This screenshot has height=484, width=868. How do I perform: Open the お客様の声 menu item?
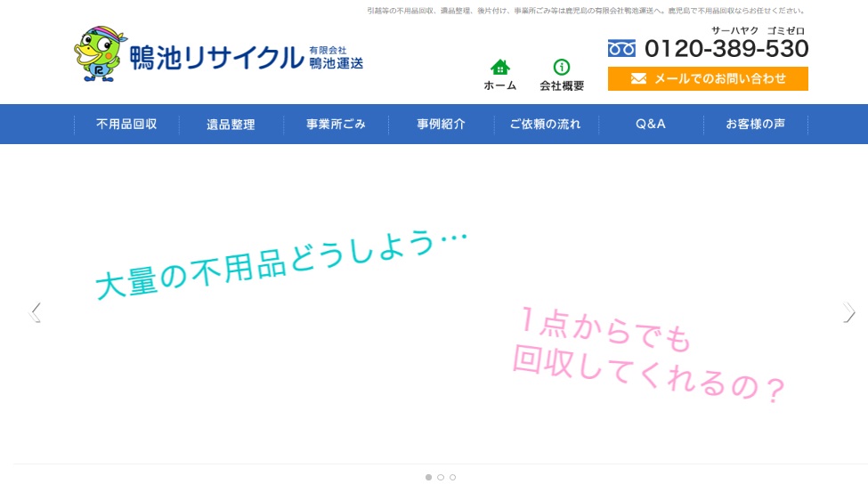pos(755,125)
